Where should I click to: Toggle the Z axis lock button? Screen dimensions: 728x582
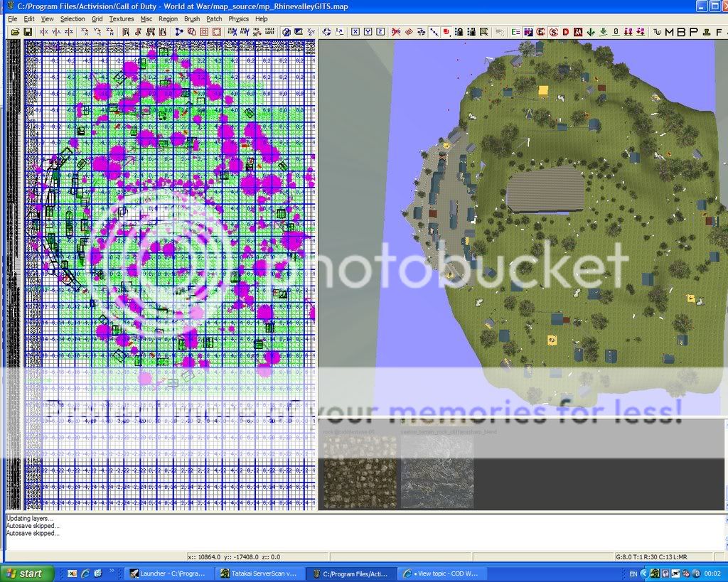[380, 32]
